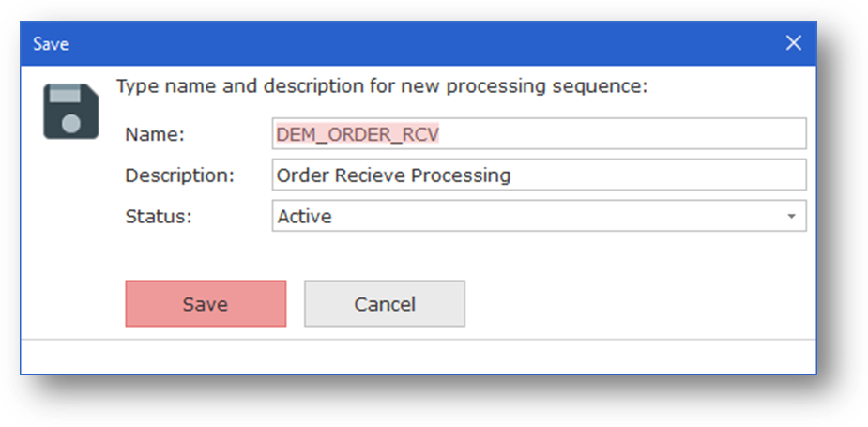
Task: Click empty area of blue title bar
Action: [x=422, y=43]
